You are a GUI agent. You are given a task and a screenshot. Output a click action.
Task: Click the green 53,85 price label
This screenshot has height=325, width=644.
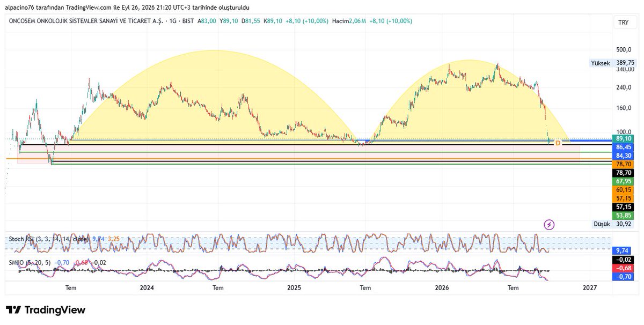point(623,216)
